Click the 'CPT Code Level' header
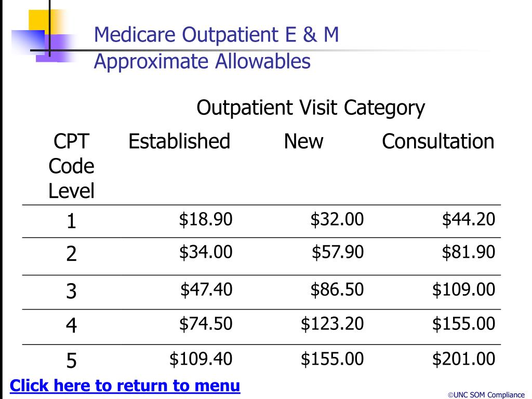 coord(71,166)
